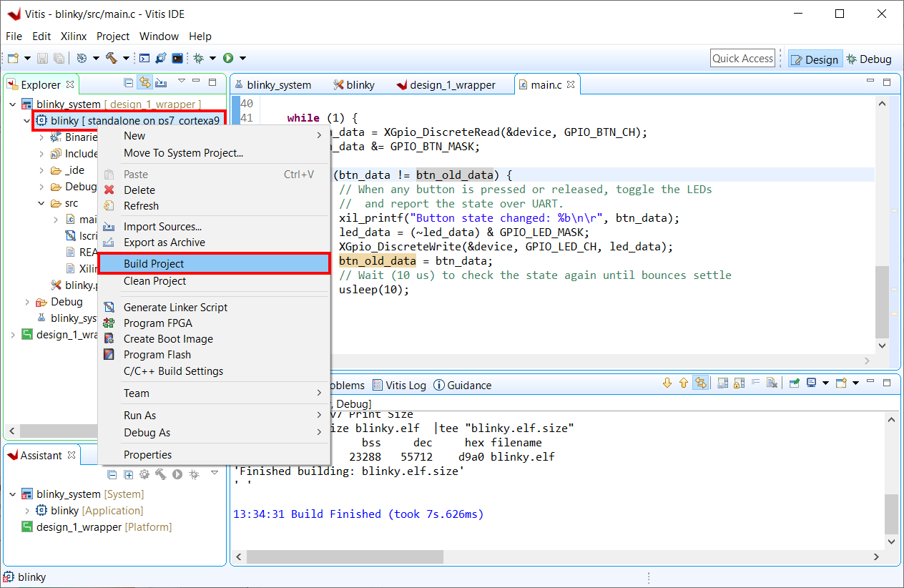904x588 pixels.
Task: Click Quick Access search field
Action: click(x=743, y=59)
